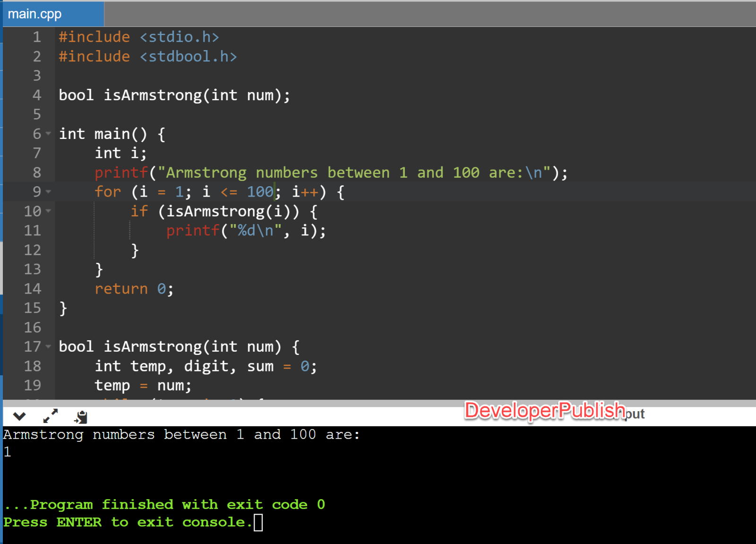Image resolution: width=756 pixels, height=544 pixels.
Task: Copy console output using the clipboard icon
Action: click(80, 416)
